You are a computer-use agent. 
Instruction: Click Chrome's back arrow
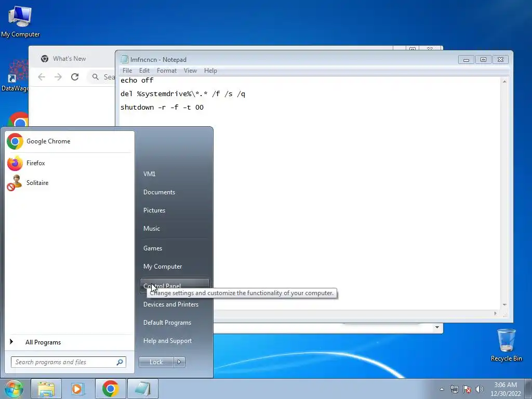click(x=42, y=77)
